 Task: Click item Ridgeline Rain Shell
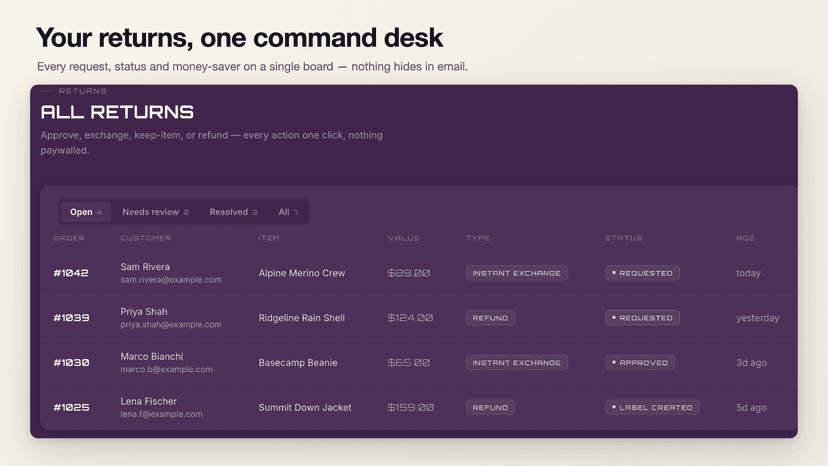(302, 318)
